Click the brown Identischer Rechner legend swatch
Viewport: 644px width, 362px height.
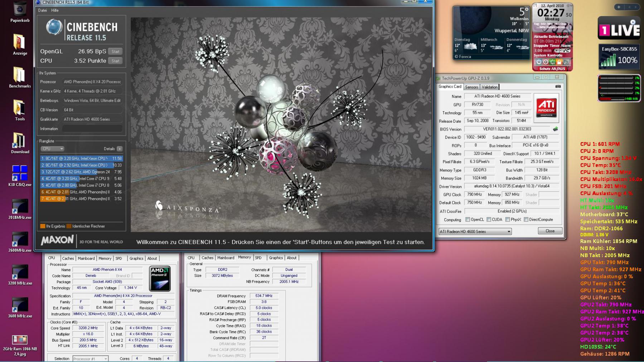pyautogui.click(x=69, y=226)
